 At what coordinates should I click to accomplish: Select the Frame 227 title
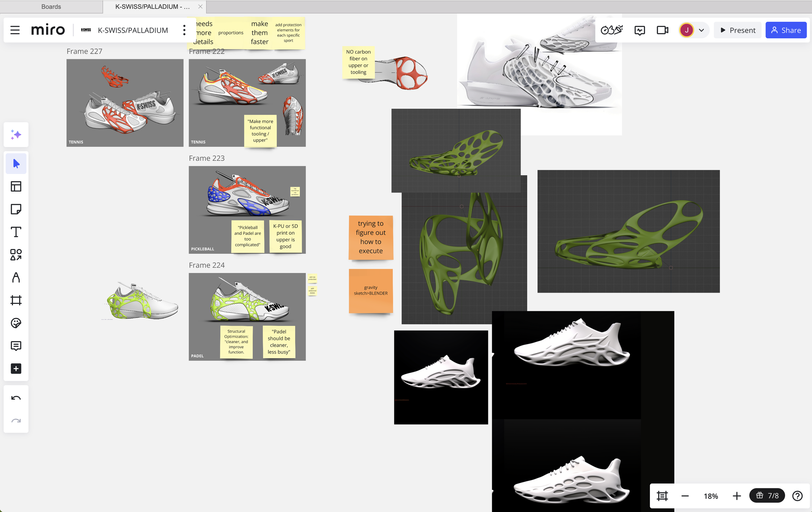[x=84, y=51]
